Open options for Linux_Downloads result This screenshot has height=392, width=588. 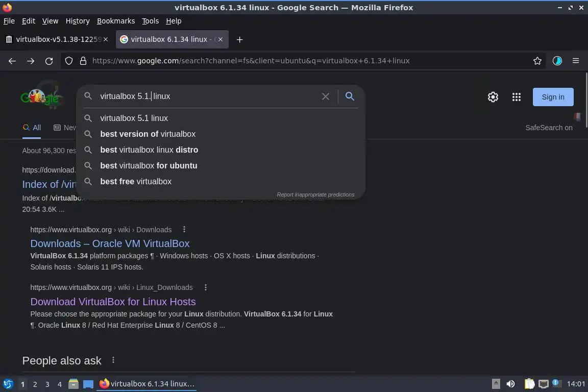click(x=206, y=287)
